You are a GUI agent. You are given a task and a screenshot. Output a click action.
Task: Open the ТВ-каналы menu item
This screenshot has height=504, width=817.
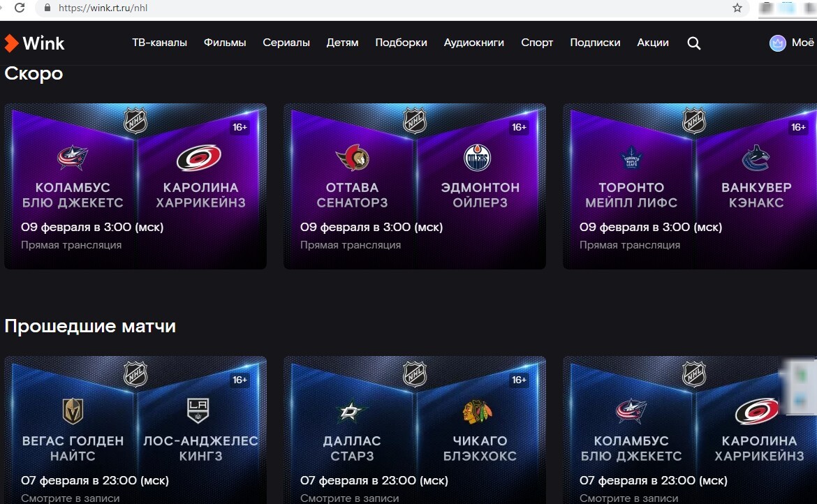(x=159, y=43)
